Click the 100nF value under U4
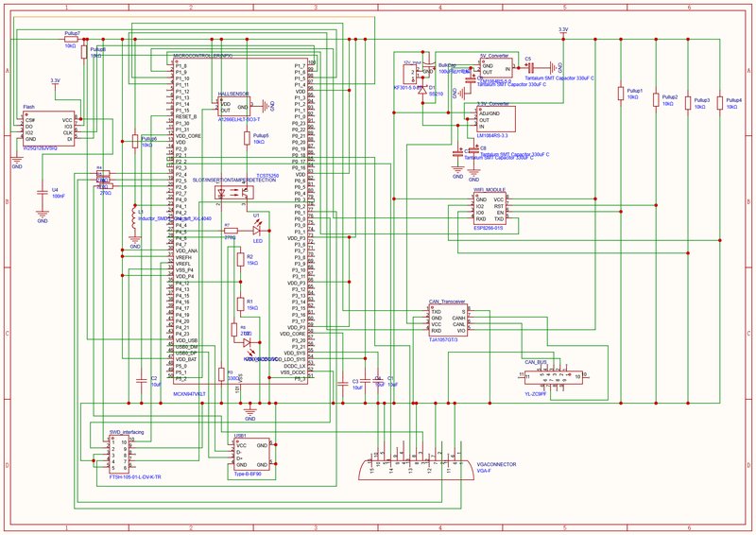 (x=59, y=197)
